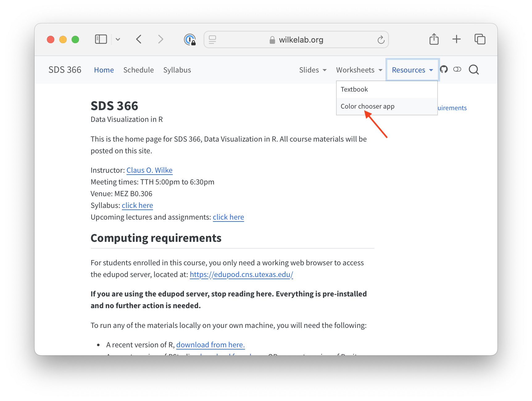Click the forward navigation arrow
The width and height of the screenshot is (532, 401).
point(160,39)
